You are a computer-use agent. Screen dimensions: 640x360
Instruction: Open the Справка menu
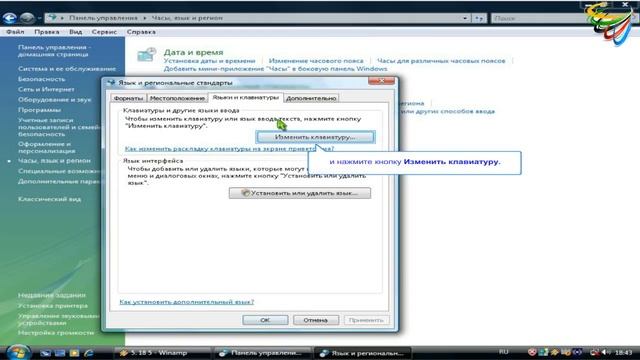point(141,32)
